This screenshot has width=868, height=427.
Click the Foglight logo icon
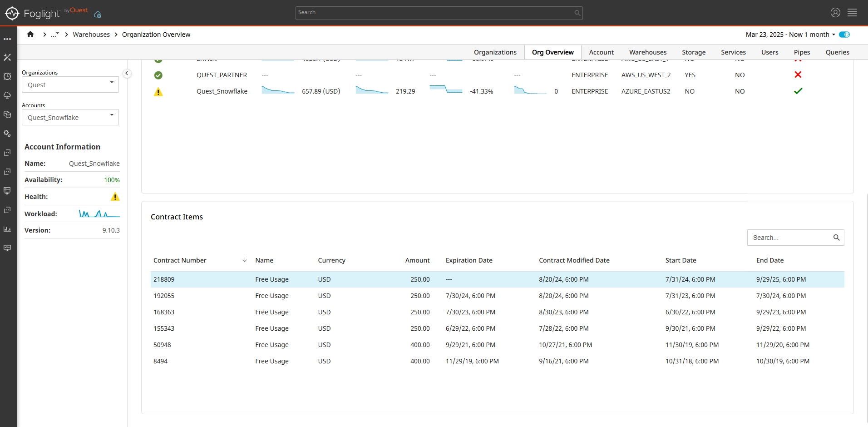pyautogui.click(x=12, y=13)
